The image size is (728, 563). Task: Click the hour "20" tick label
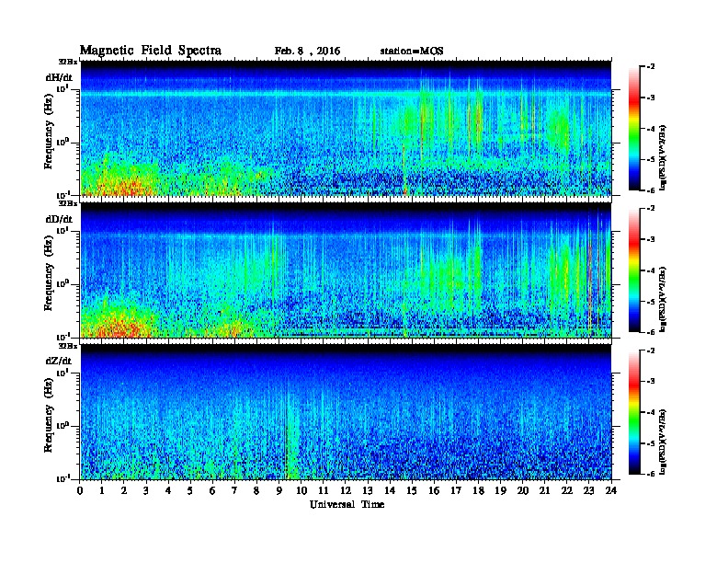pyautogui.click(x=523, y=490)
